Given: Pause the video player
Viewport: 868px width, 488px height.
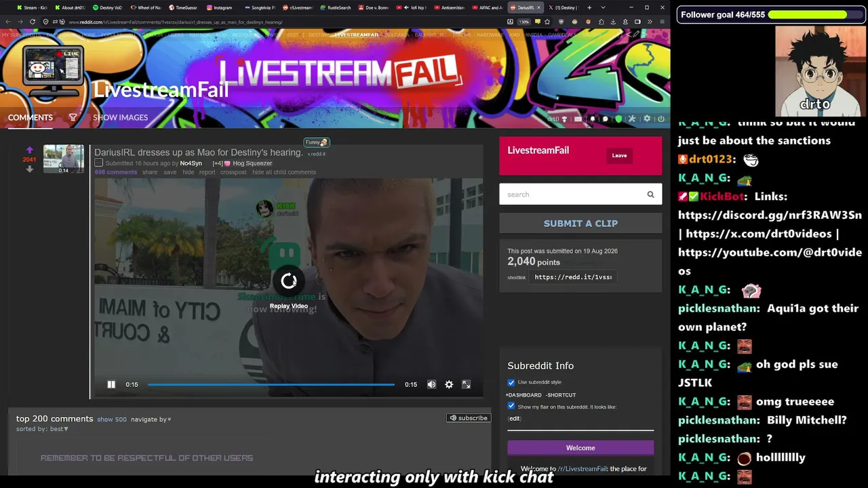Looking at the screenshot, I should (x=111, y=384).
